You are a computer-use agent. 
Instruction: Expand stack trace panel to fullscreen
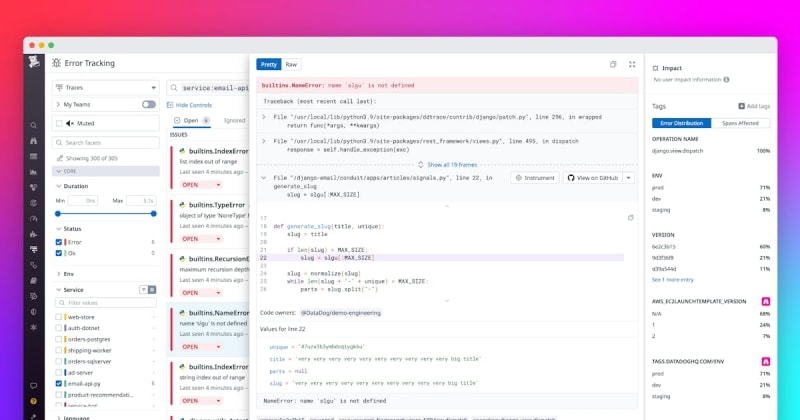point(632,64)
